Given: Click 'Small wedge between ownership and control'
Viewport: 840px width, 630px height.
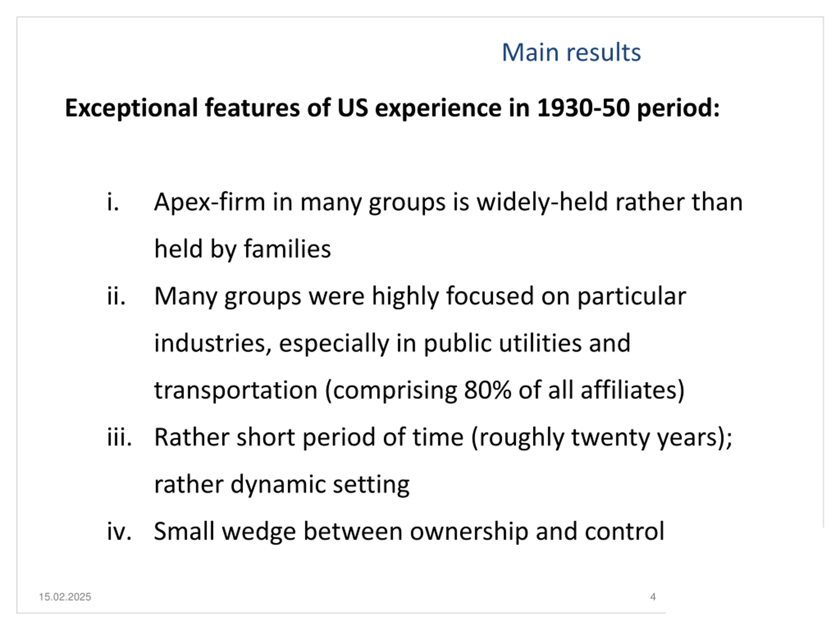Looking at the screenshot, I should [x=409, y=531].
